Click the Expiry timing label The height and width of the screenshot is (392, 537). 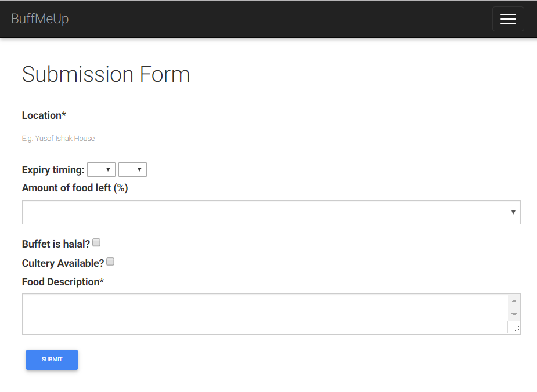pyautogui.click(x=53, y=170)
